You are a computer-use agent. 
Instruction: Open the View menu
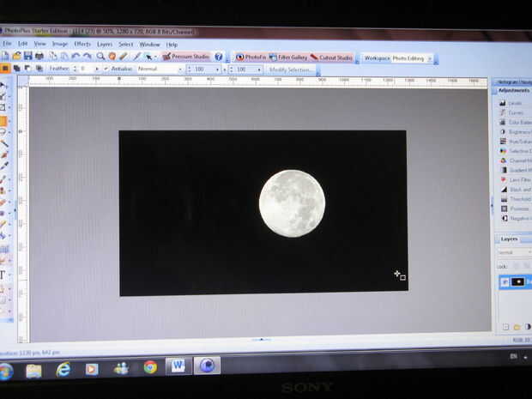coord(39,44)
